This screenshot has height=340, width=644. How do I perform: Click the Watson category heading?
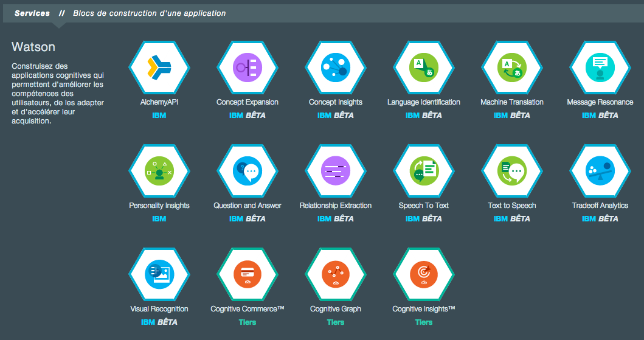coord(33,47)
